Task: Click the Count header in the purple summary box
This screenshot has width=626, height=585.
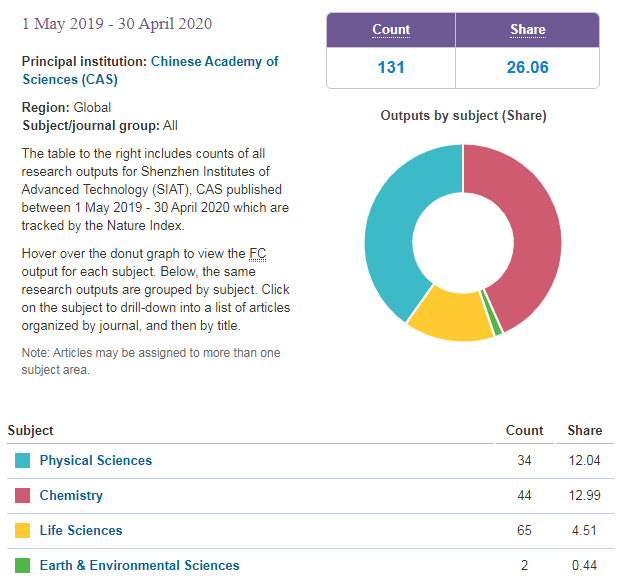Action: 391,30
